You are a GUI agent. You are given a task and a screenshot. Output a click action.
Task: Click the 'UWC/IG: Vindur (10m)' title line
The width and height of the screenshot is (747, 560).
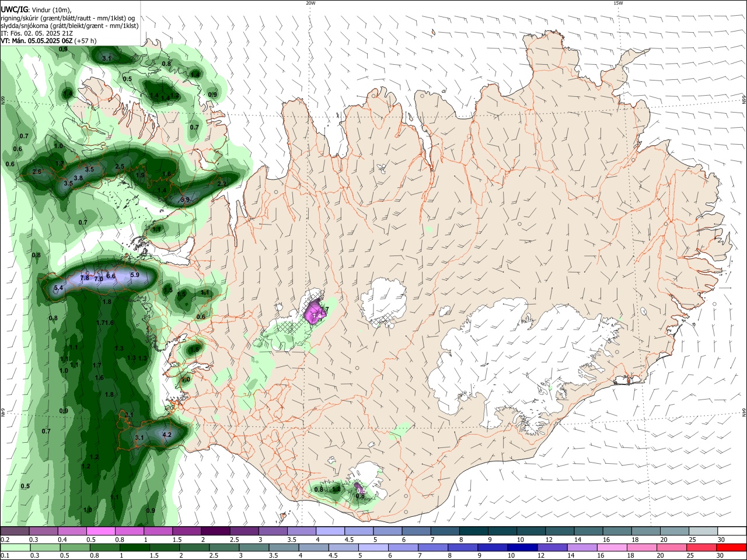36,10
